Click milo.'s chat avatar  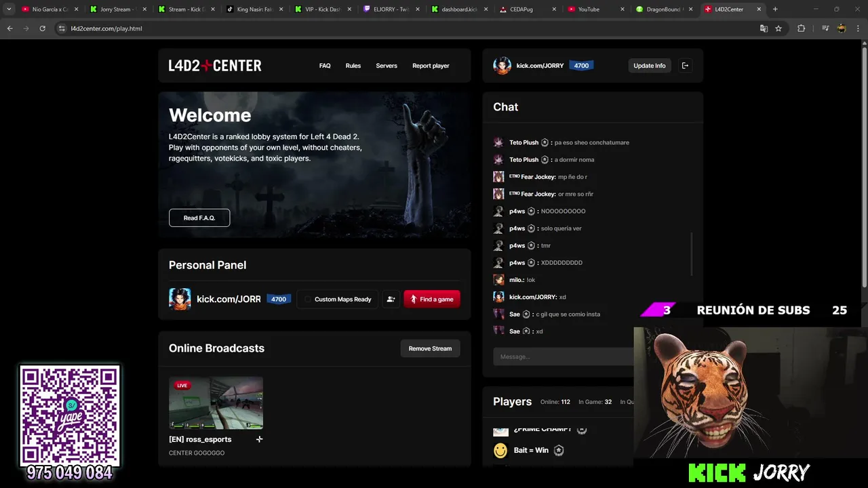(498, 280)
